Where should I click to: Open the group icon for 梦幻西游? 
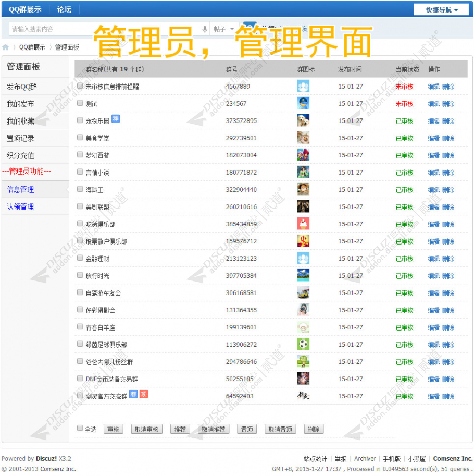[303, 155]
